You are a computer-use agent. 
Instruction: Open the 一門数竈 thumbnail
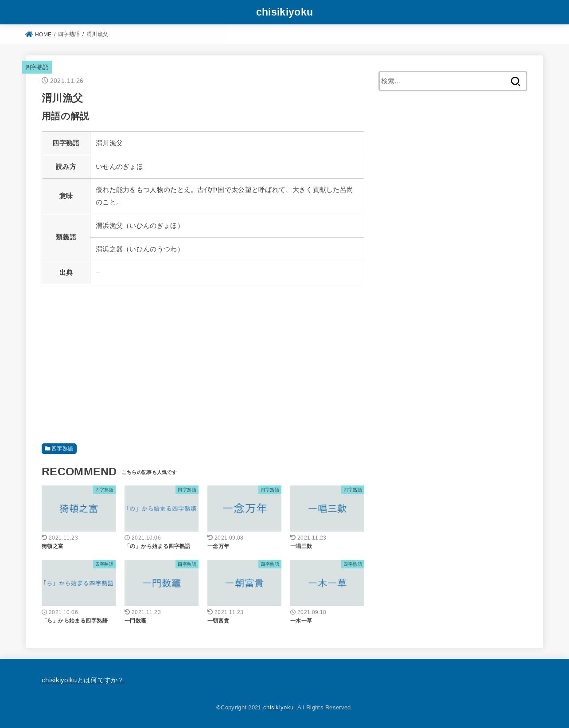click(161, 583)
